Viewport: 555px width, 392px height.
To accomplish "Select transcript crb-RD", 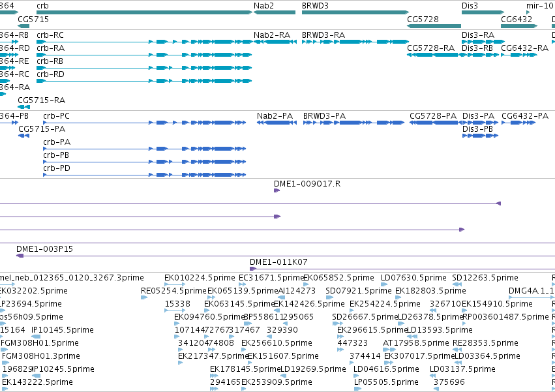I will [144, 81].
